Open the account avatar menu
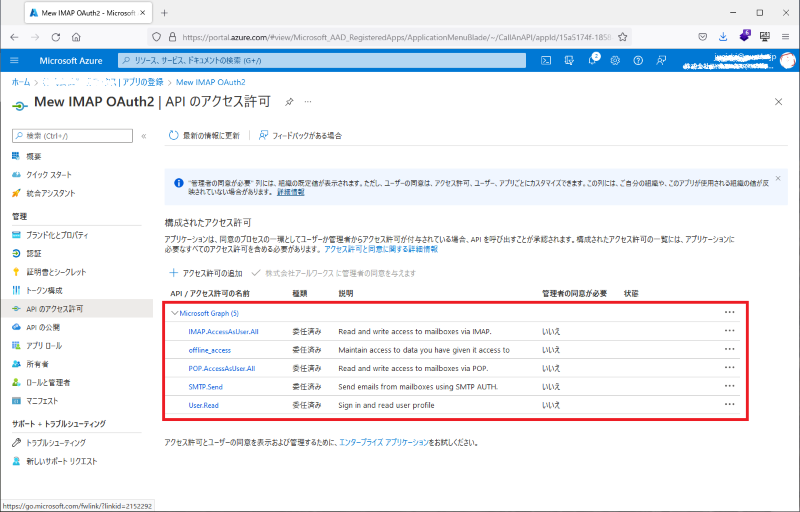800x512 pixels. (x=787, y=60)
